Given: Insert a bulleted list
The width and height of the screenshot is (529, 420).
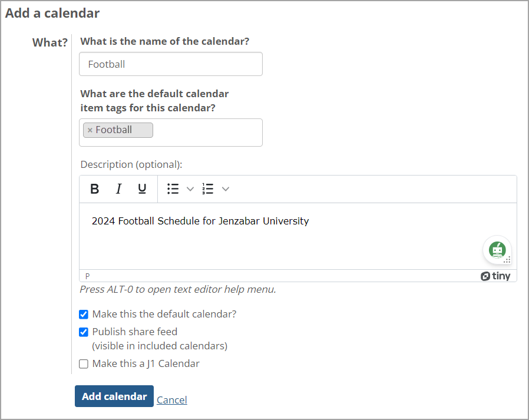Looking at the screenshot, I should point(173,189).
